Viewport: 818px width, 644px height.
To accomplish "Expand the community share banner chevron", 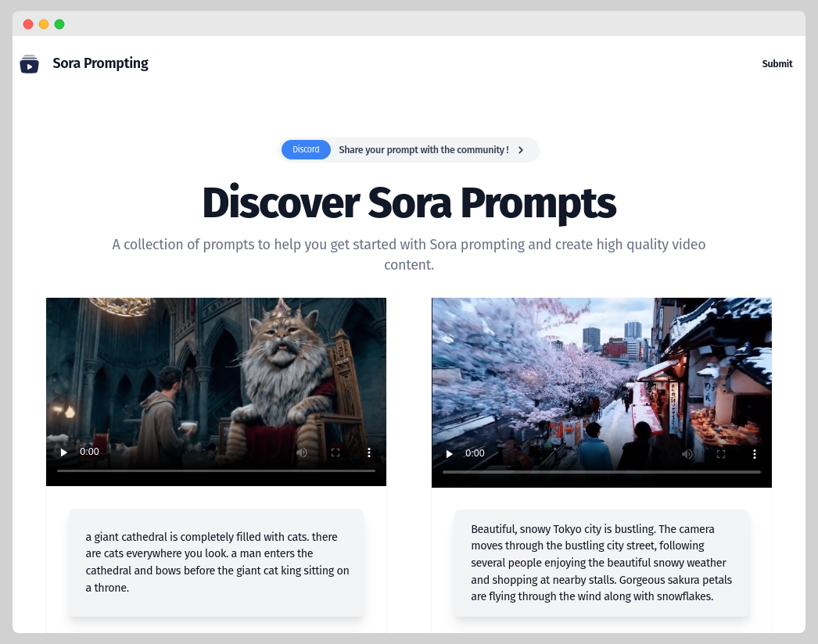I will (x=520, y=149).
